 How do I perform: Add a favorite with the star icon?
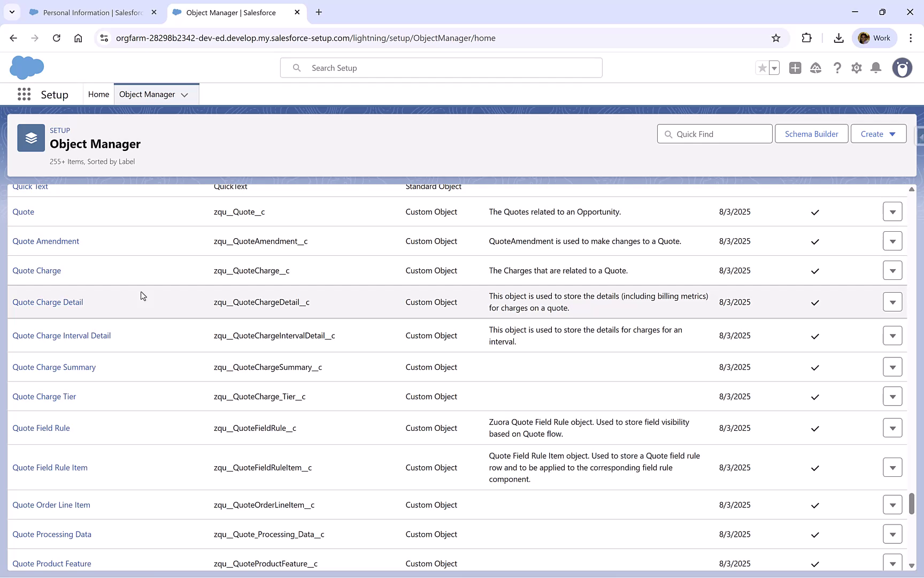click(762, 68)
